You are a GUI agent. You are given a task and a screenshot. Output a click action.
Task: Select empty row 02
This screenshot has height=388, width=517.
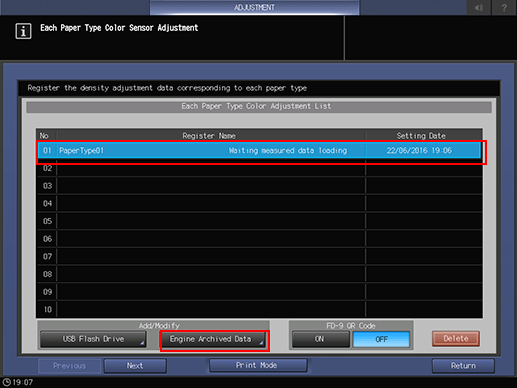point(259,168)
